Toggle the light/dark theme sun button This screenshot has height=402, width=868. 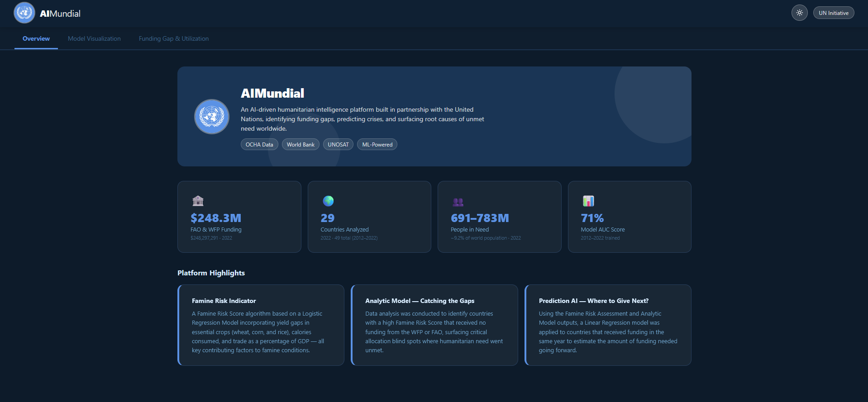pos(800,13)
